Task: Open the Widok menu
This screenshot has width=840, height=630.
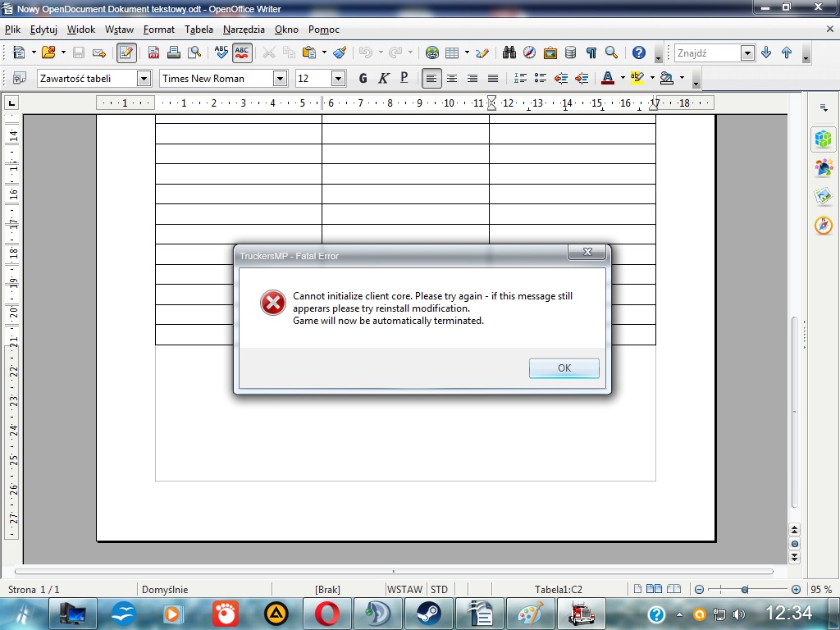Action: tap(81, 30)
